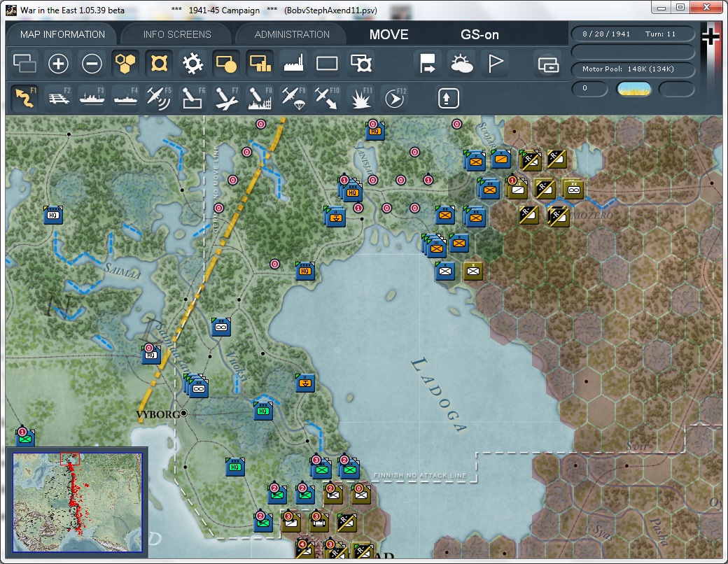
Task: Select the white HQ counter on Saimaa canal
Action: pos(151,355)
